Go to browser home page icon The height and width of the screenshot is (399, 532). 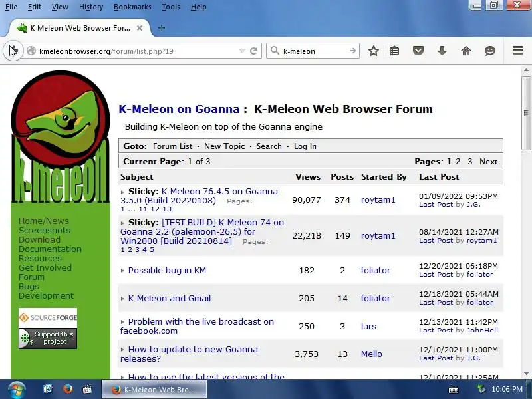pos(466,51)
